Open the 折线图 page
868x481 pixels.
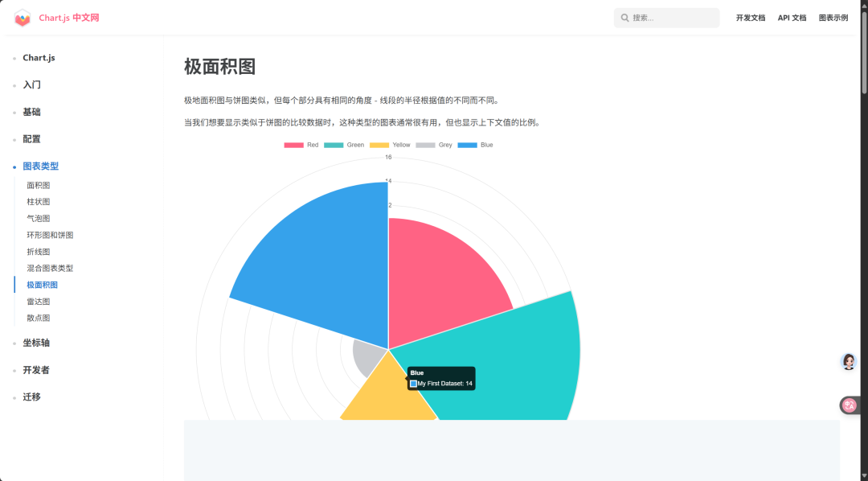[x=39, y=252]
